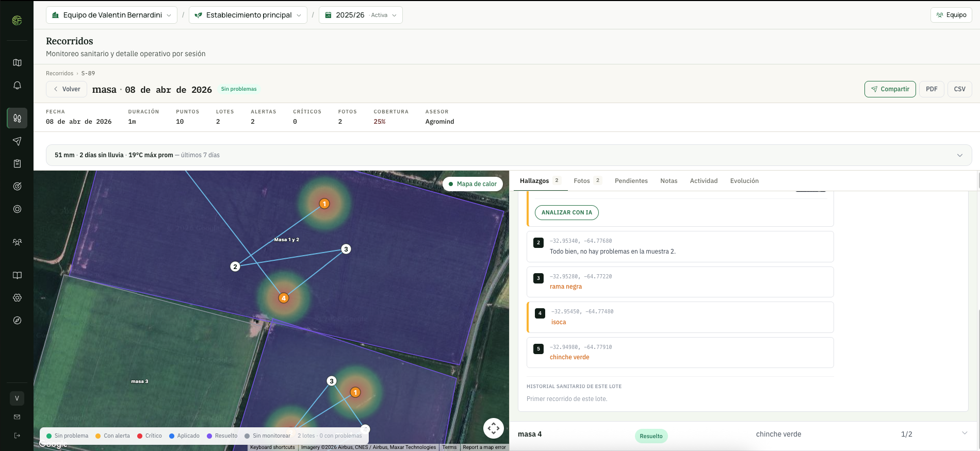Open finding 5 chinche verde card
Screen dimensions: 980x451
tap(680, 353)
